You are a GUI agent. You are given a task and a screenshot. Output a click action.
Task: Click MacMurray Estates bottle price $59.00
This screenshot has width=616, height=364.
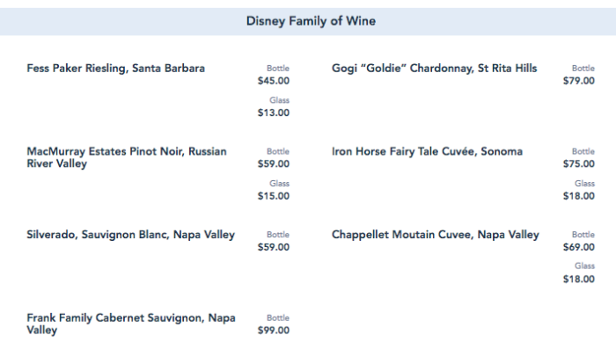coord(273,164)
